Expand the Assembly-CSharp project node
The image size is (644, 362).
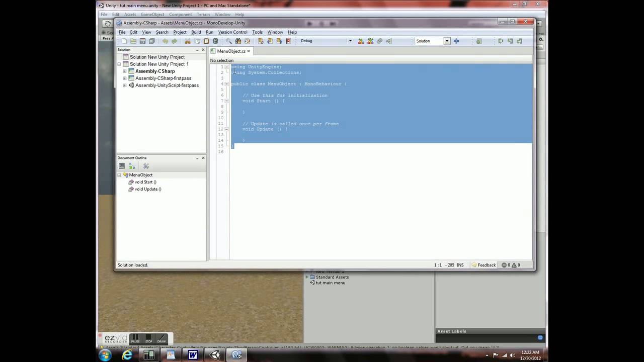125,71
